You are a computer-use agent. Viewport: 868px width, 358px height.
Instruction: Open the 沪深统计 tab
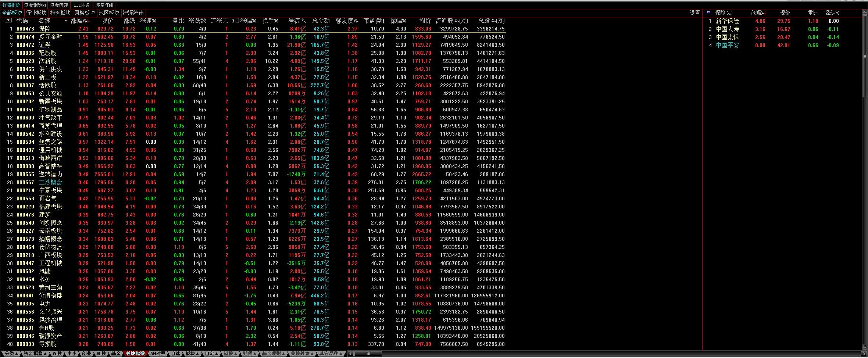click(x=133, y=13)
